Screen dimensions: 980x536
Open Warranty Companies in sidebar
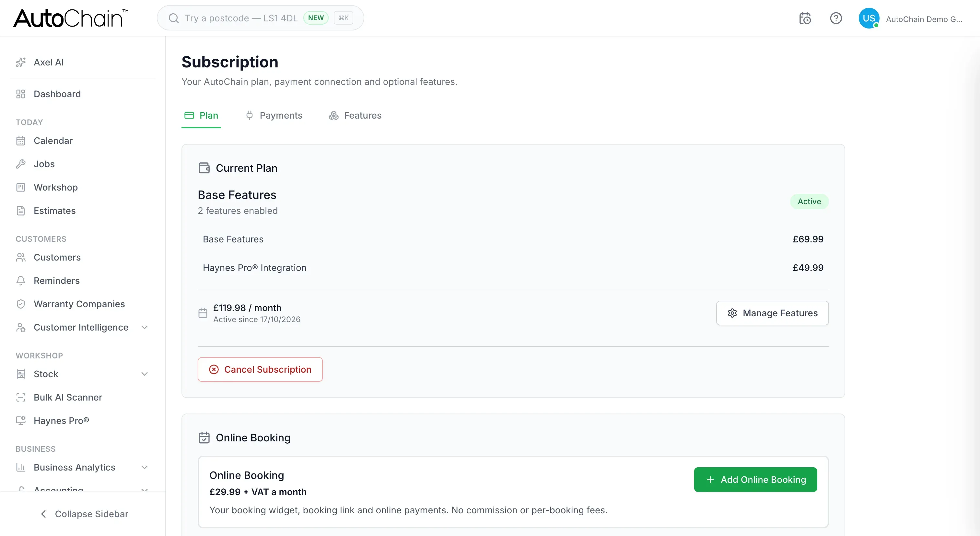pyautogui.click(x=83, y=304)
